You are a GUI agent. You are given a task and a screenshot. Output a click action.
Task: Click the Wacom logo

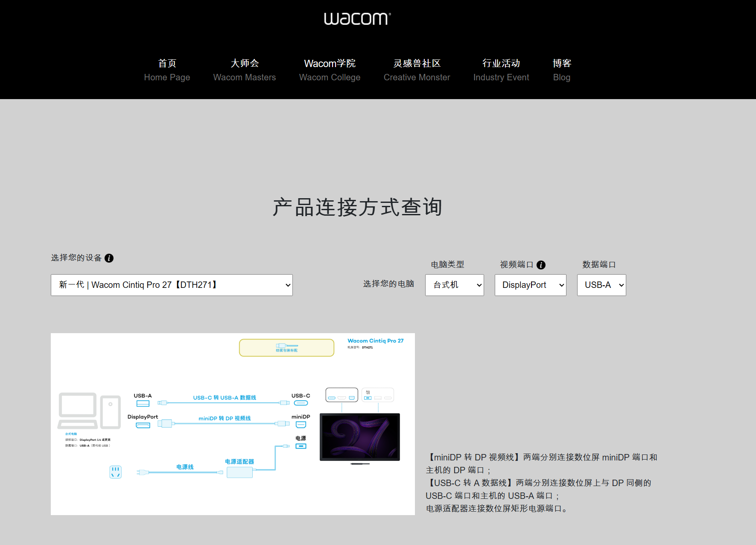point(357,19)
